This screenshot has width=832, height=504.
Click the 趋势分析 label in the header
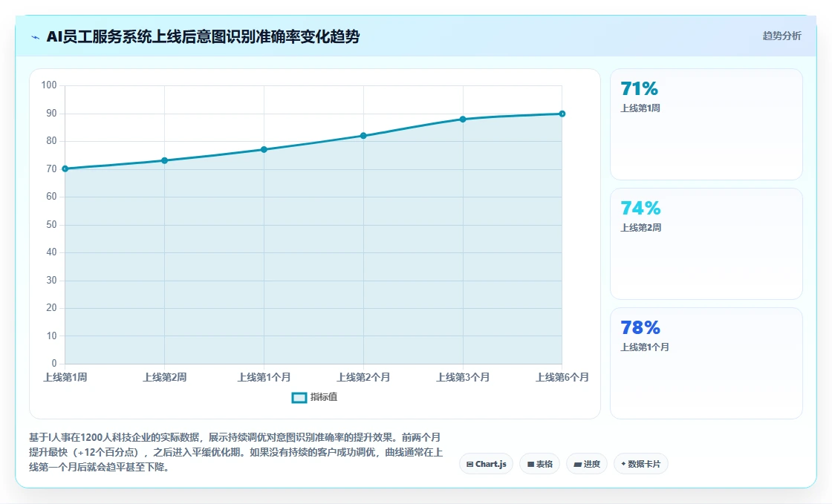click(x=781, y=36)
